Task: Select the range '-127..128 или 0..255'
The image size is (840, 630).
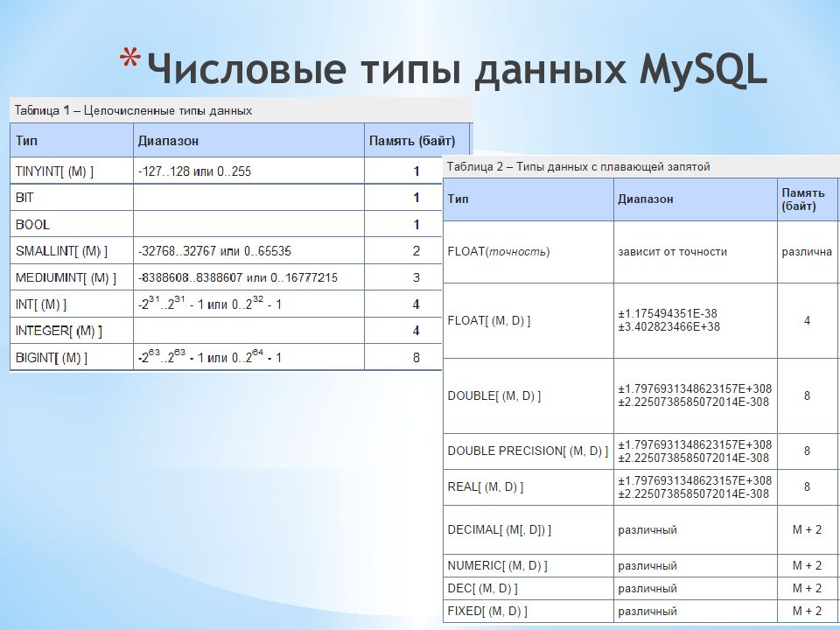Action: (x=194, y=171)
